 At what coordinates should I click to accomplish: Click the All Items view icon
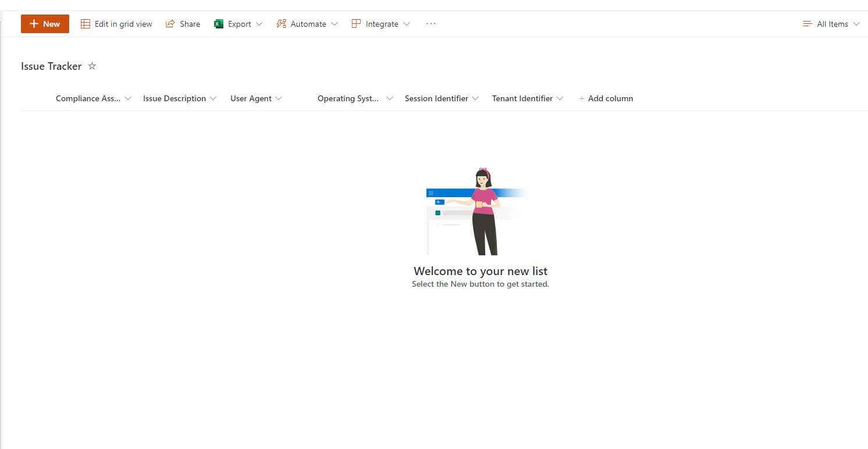pyautogui.click(x=807, y=23)
